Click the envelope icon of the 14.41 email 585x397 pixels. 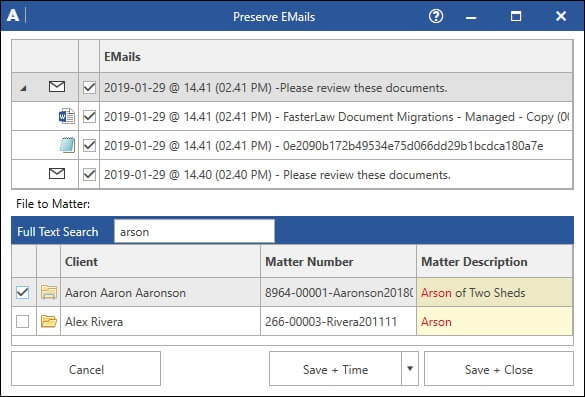[57, 87]
